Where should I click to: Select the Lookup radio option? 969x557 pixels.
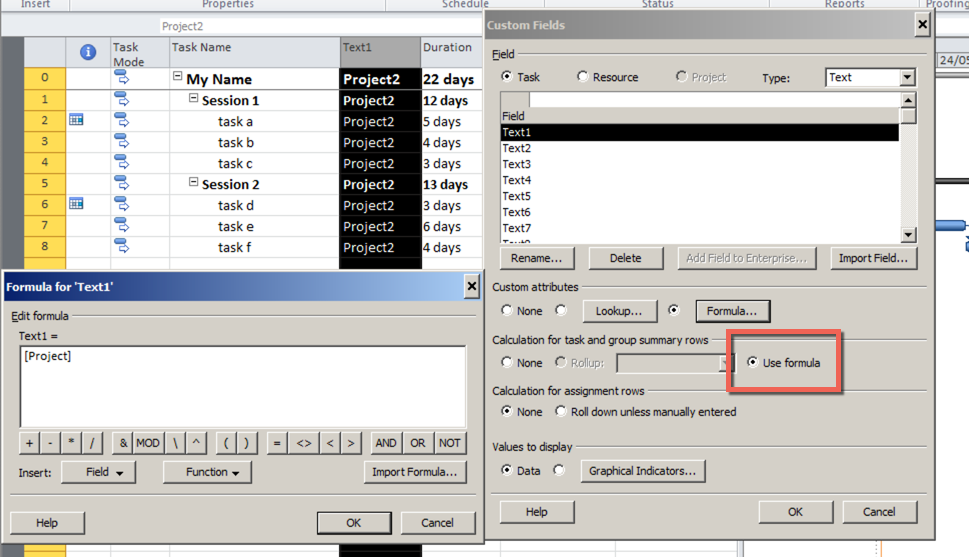(x=561, y=310)
